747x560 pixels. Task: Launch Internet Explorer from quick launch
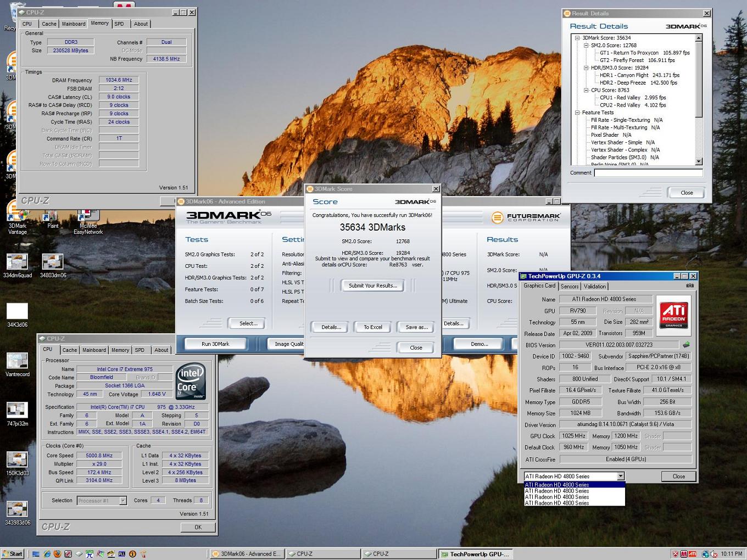[47, 554]
